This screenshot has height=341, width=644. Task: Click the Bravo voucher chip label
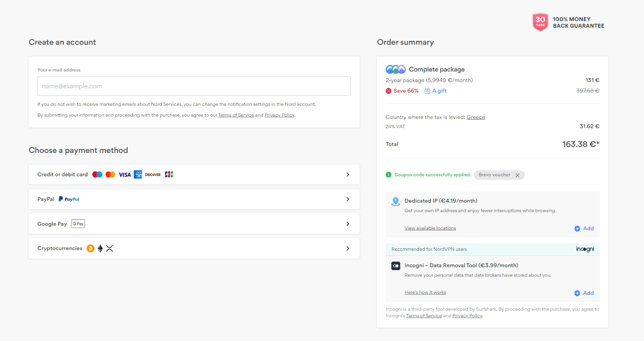(x=494, y=175)
